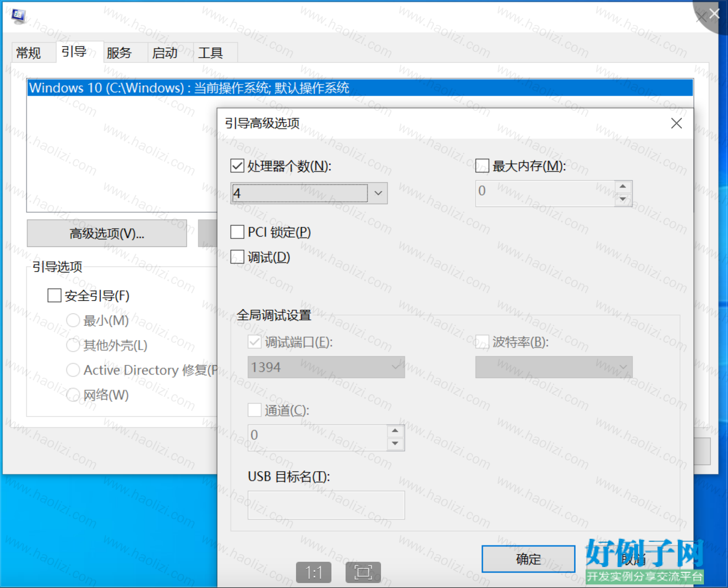
Task: Enable the 最大内存 checkbox
Action: [x=482, y=165]
